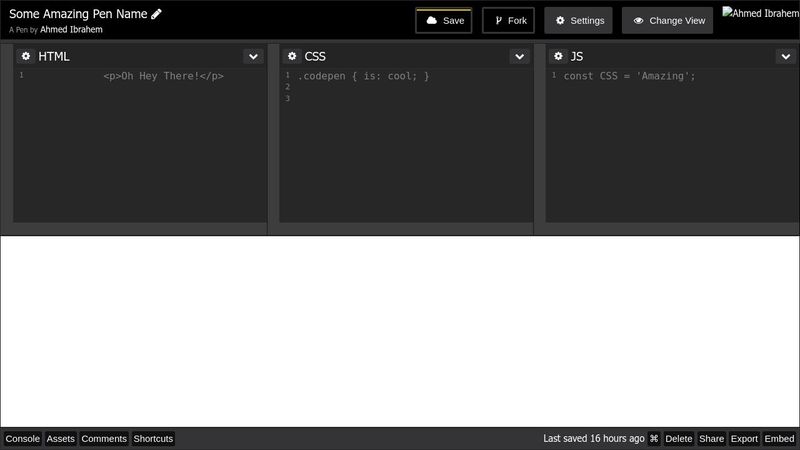Screen dimensions: 800x450
Task: Show keyboard Shortcuts
Action: click(153, 439)
